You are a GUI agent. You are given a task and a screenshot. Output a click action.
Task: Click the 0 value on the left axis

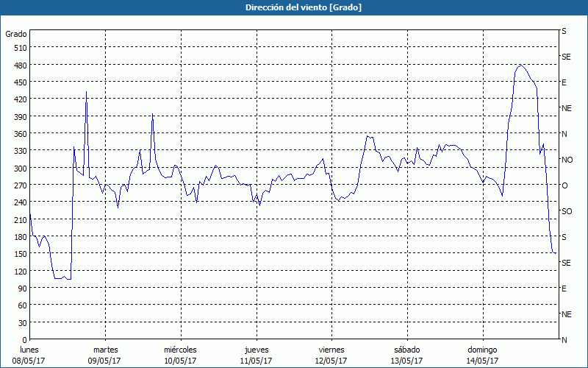point(23,340)
